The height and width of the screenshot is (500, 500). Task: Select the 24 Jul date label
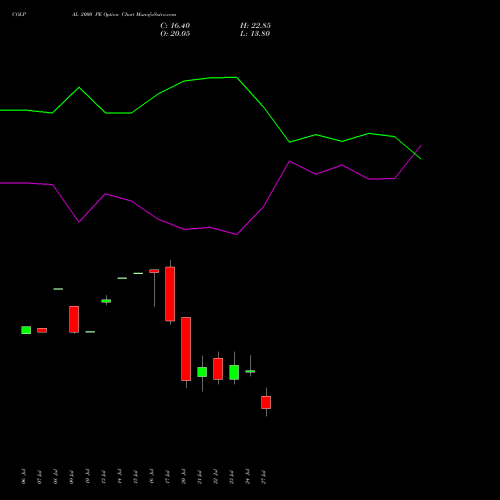click(248, 477)
